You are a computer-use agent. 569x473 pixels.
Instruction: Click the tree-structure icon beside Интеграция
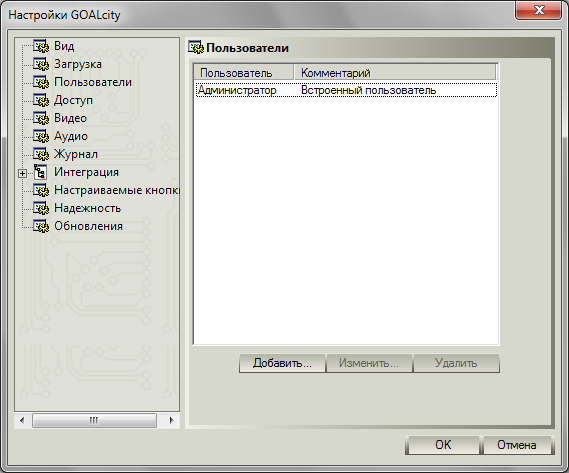tap(40, 172)
